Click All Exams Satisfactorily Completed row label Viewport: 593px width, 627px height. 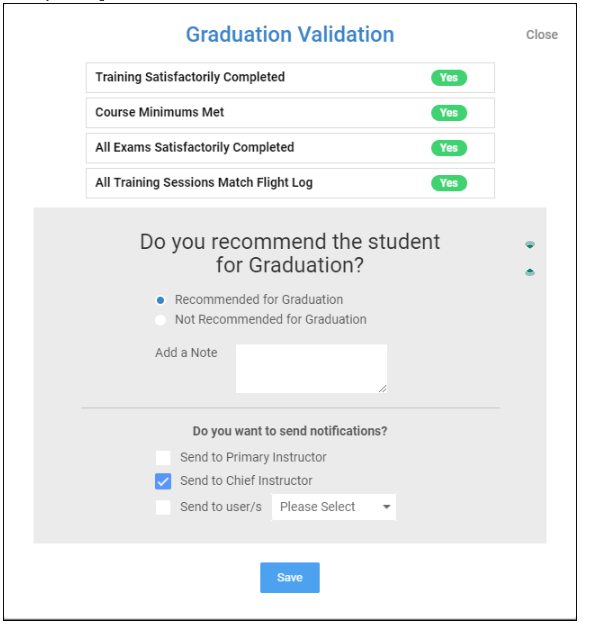tap(195, 147)
